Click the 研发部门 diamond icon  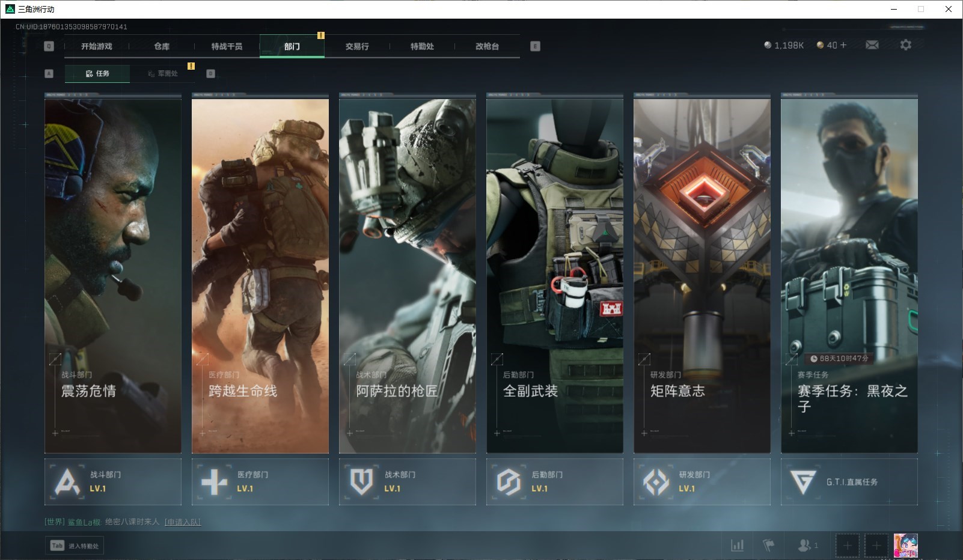pos(656,482)
